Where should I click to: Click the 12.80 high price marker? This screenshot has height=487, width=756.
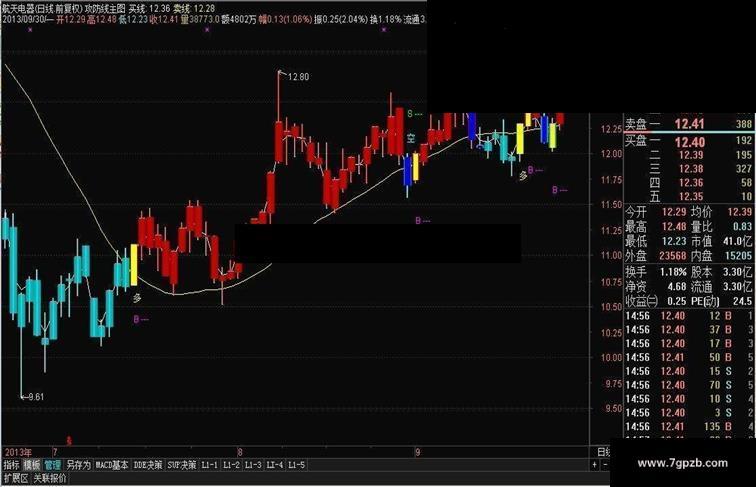pyautogui.click(x=298, y=77)
